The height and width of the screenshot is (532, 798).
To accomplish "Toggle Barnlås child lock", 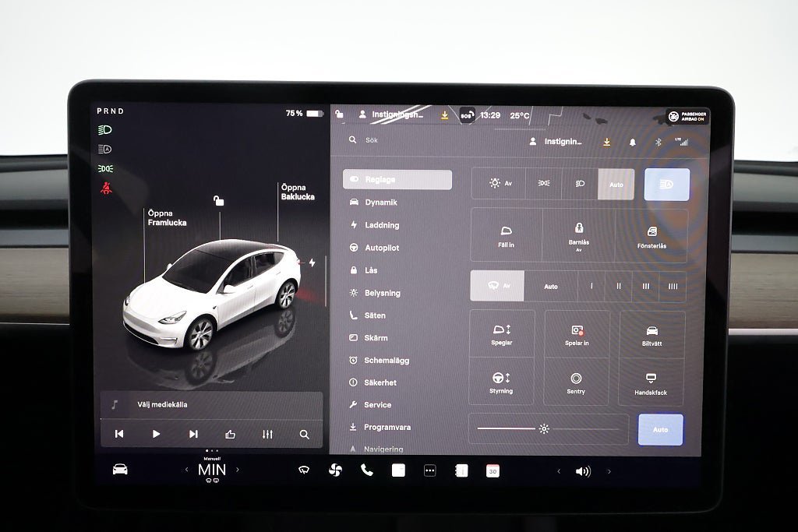I will click(579, 235).
